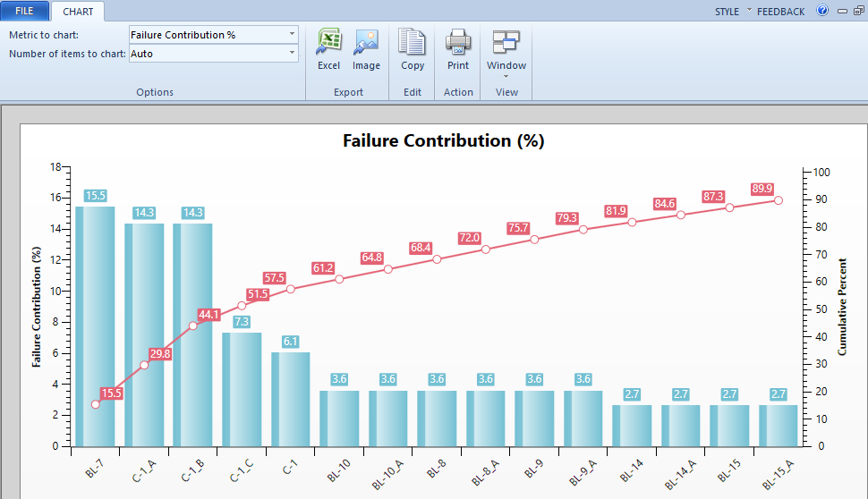Export chart to Excel
Viewport: 868px width, 499px height.
point(328,50)
